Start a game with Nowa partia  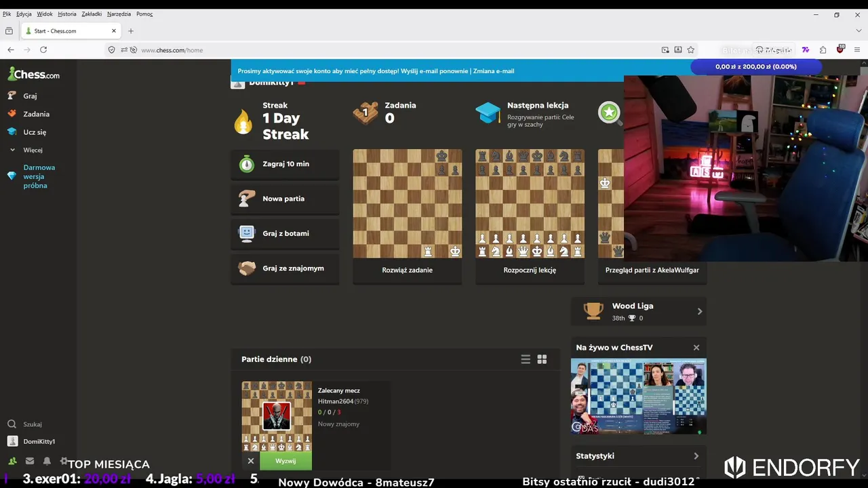(x=285, y=199)
